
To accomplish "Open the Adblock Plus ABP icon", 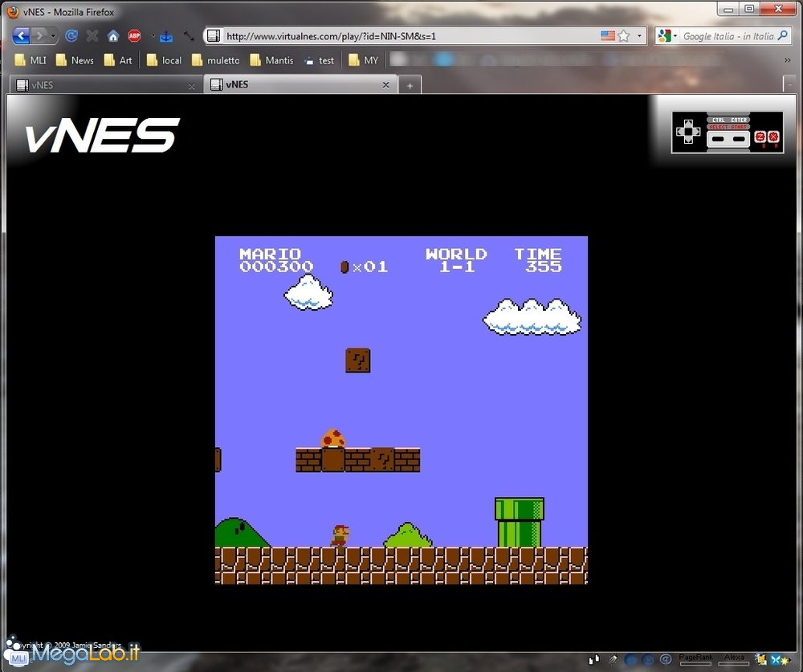I will 134,35.
